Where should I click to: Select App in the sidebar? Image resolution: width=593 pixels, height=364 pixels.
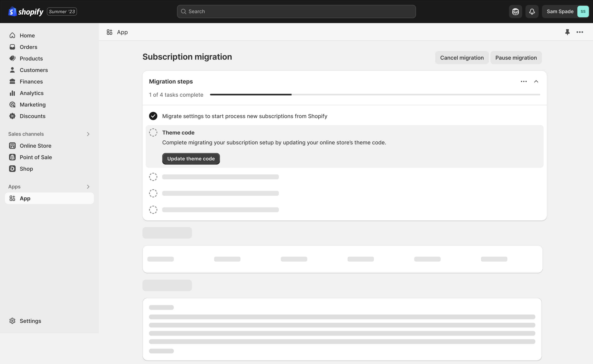pyautogui.click(x=49, y=198)
